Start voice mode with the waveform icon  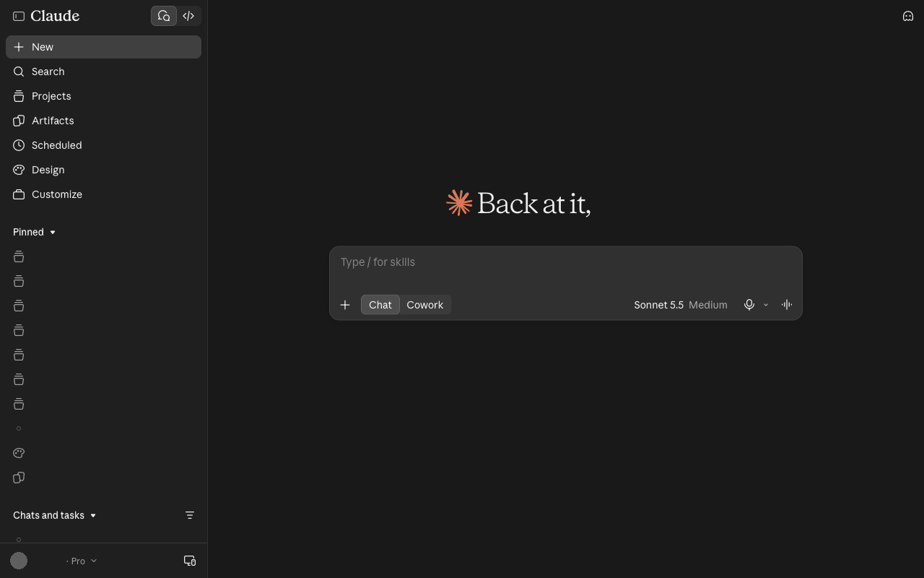(x=787, y=305)
